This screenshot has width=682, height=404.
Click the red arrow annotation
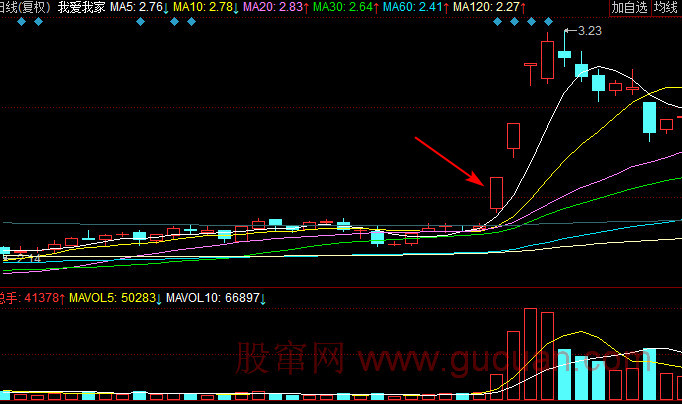point(447,160)
